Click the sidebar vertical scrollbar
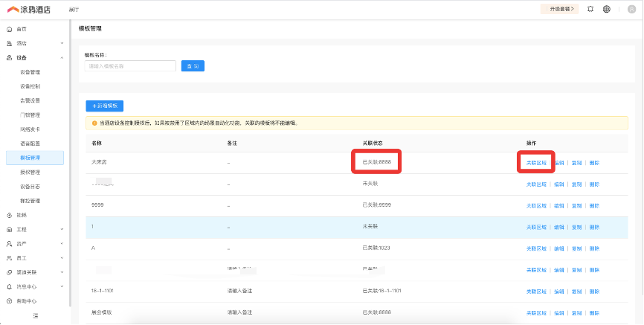The height and width of the screenshot is (325, 644). (70, 164)
